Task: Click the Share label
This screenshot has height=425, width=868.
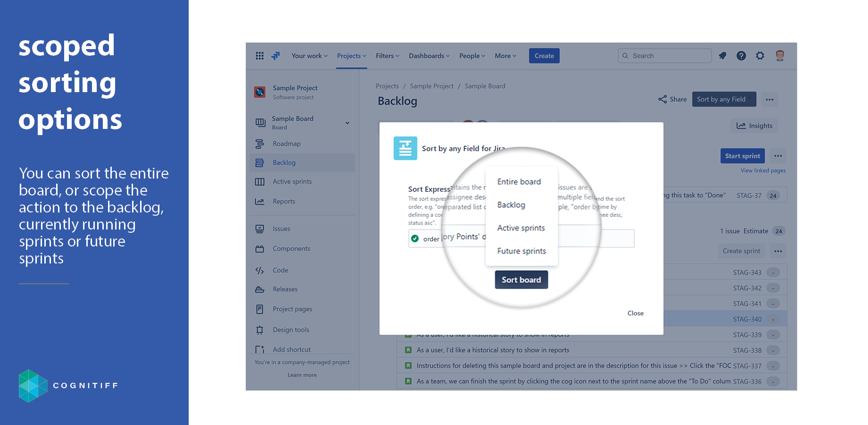Action: coord(678,99)
